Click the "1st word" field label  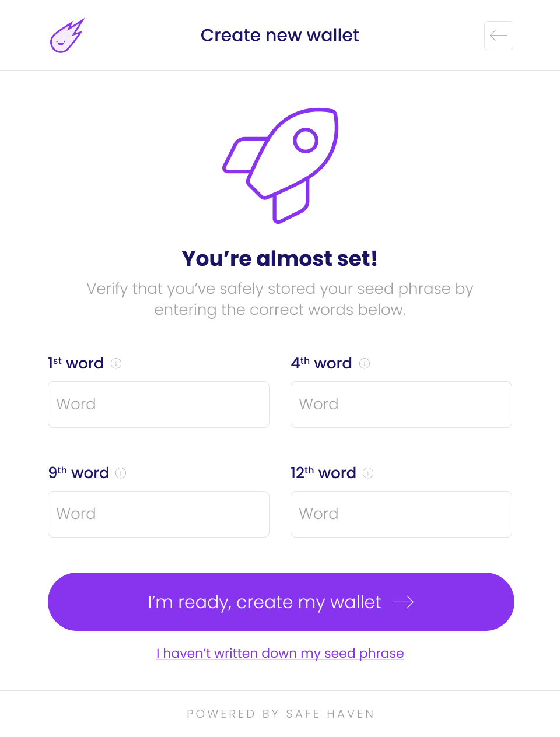pyautogui.click(x=76, y=363)
